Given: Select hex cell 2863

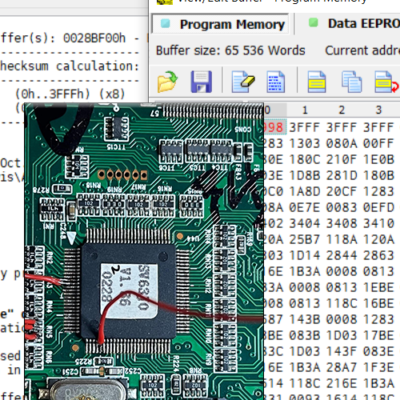Looking at the screenshot, I should coord(379,255).
